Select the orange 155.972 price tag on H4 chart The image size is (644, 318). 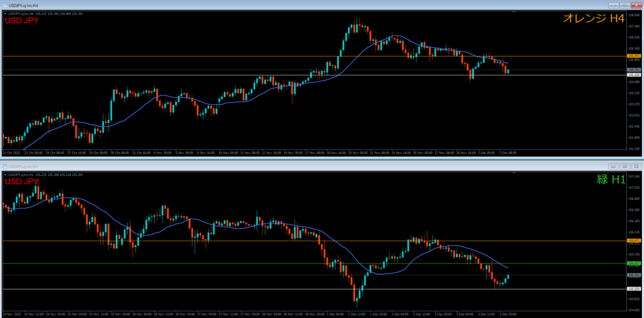[x=634, y=56]
